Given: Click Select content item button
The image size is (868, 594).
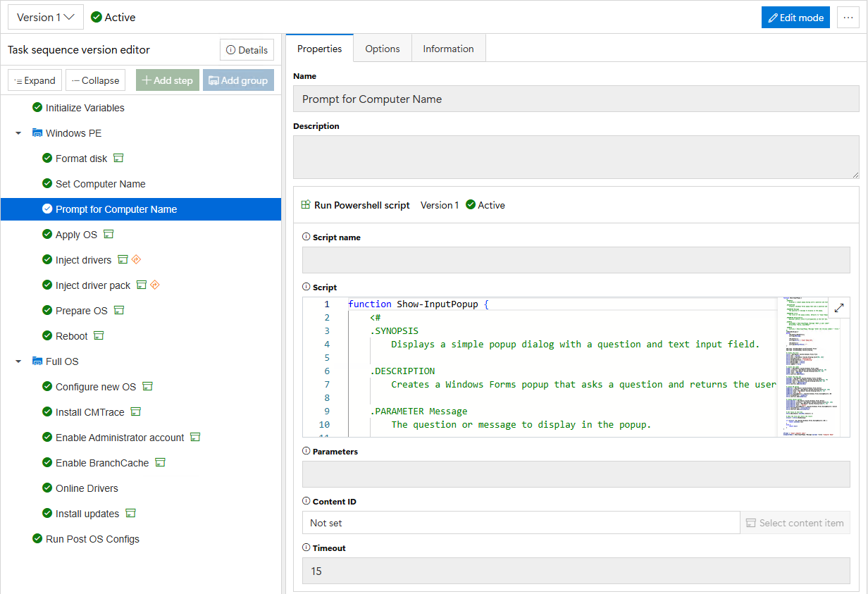Looking at the screenshot, I should pyautogui.click(x=795, y=523).
